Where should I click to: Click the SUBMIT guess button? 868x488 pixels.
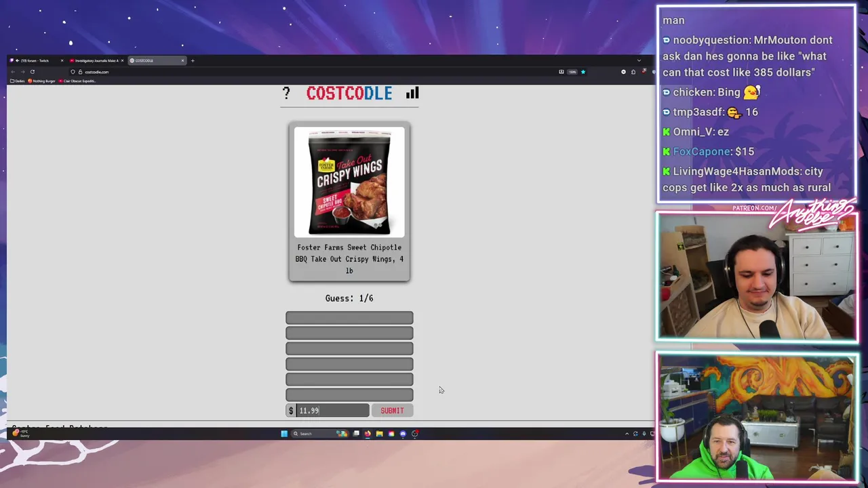[392, 411]
